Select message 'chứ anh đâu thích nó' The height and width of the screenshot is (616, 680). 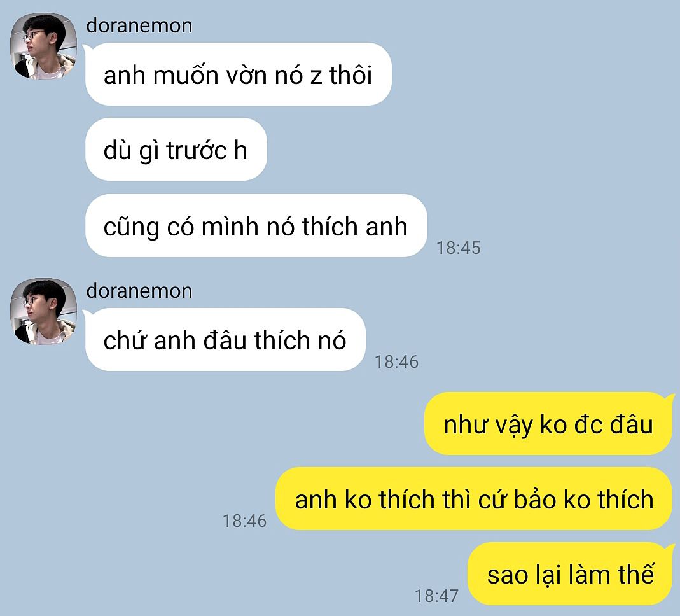[225, 340]
